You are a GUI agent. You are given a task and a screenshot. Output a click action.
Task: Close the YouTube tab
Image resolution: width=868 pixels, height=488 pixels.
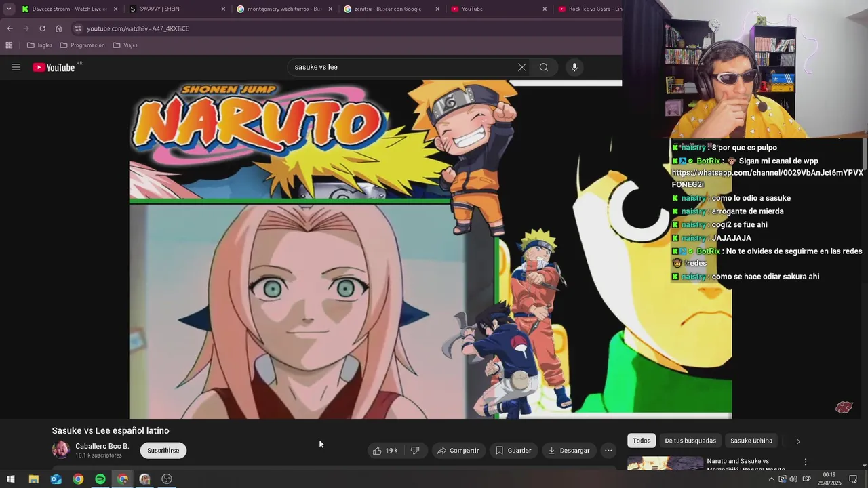[x=545, y=9]
